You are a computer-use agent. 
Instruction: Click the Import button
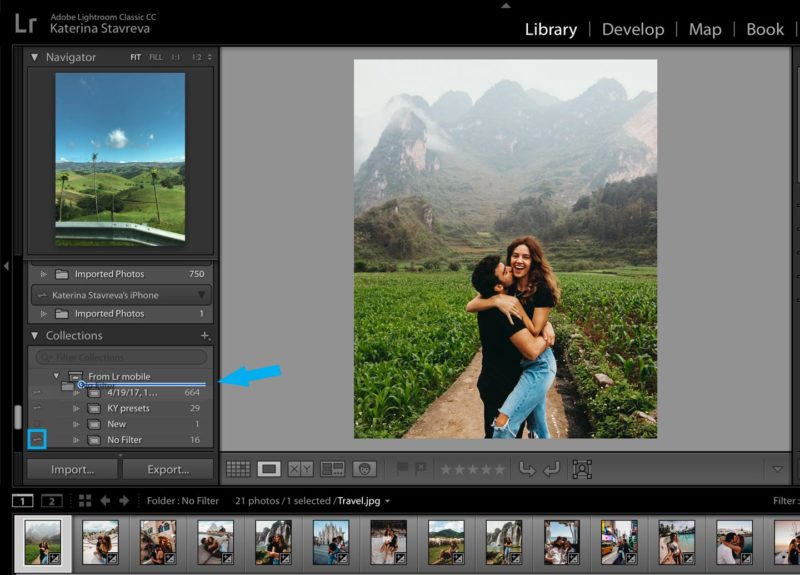click(72, 469)
